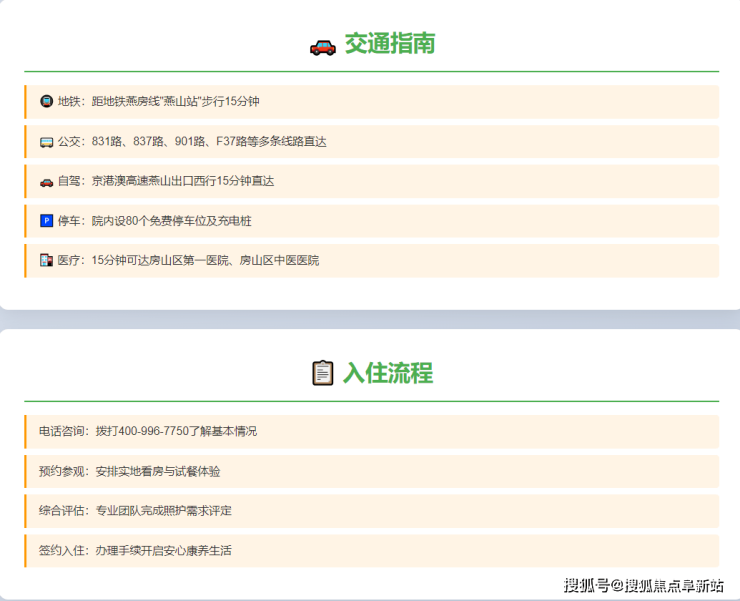
Task: Select the 停车 80个免费停车位 row text
Action: [x=154, y=221]
